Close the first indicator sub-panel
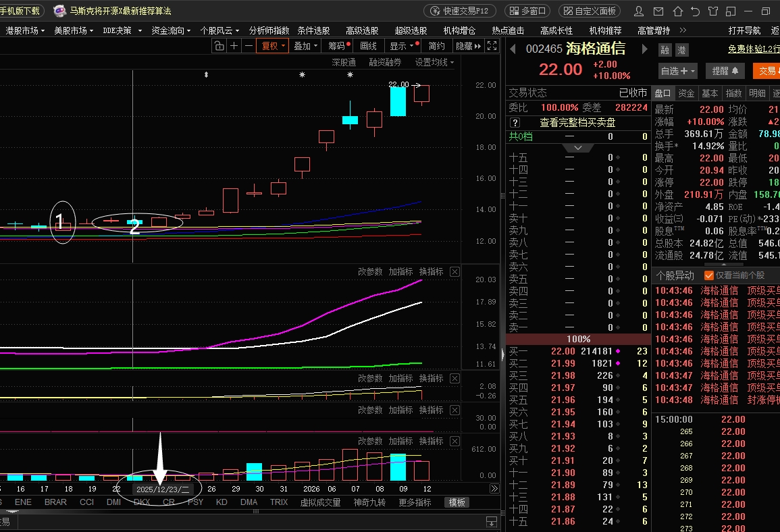The image size is (780, 532). click(454, 271)
